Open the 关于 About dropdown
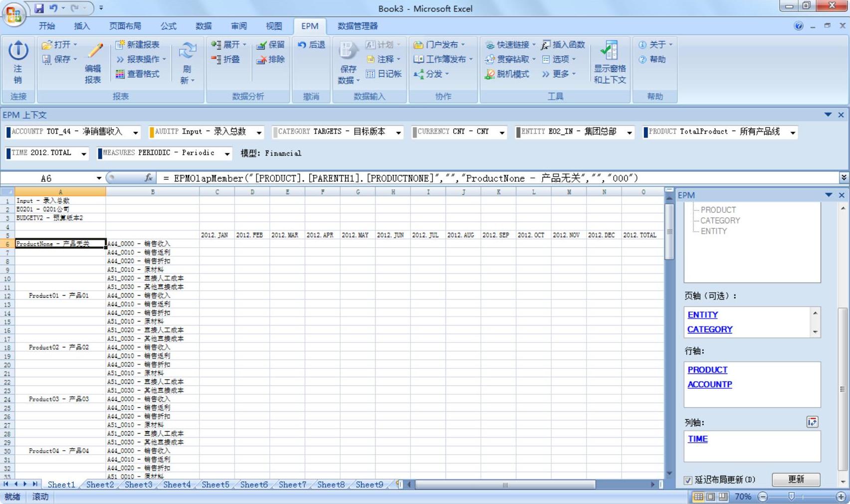850x504 pixels. (656, 45)
